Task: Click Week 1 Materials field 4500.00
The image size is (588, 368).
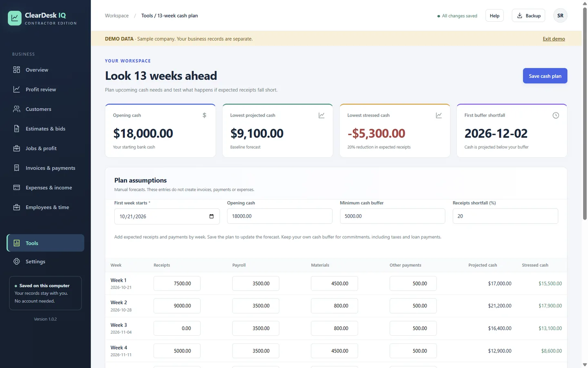Action: pos(334,283)
